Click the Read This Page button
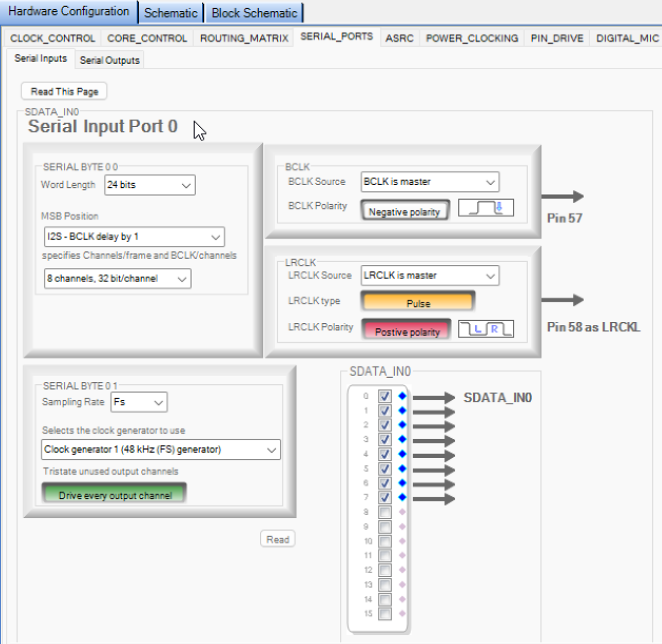Image resolution: width=662 pixels, height=644 pixels. pyautogui.click(x=64, y=91)
